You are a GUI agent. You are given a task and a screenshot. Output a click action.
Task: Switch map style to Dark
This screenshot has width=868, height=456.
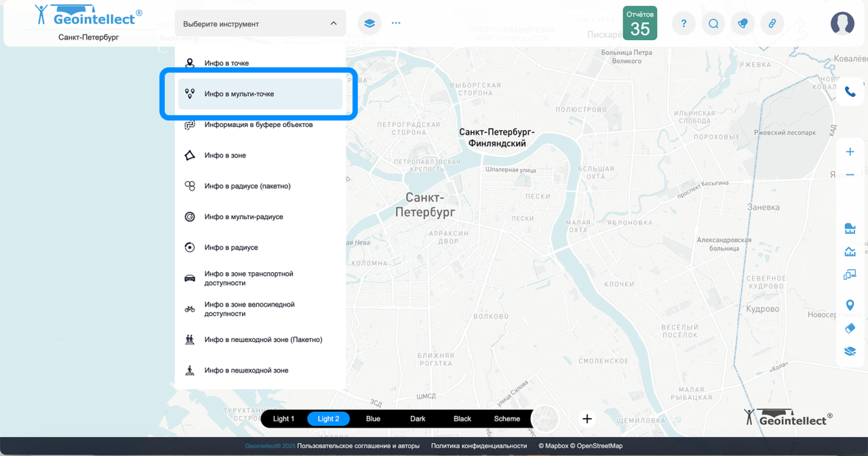click(418, 419)
